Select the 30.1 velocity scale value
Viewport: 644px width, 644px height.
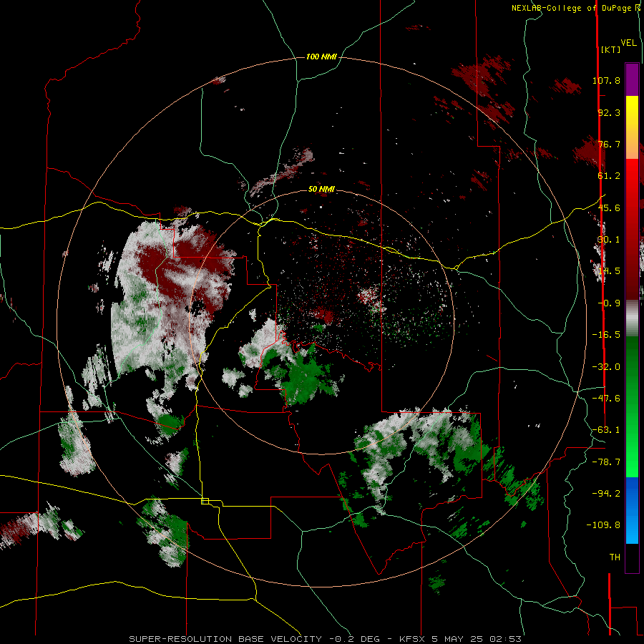(609, 240)
